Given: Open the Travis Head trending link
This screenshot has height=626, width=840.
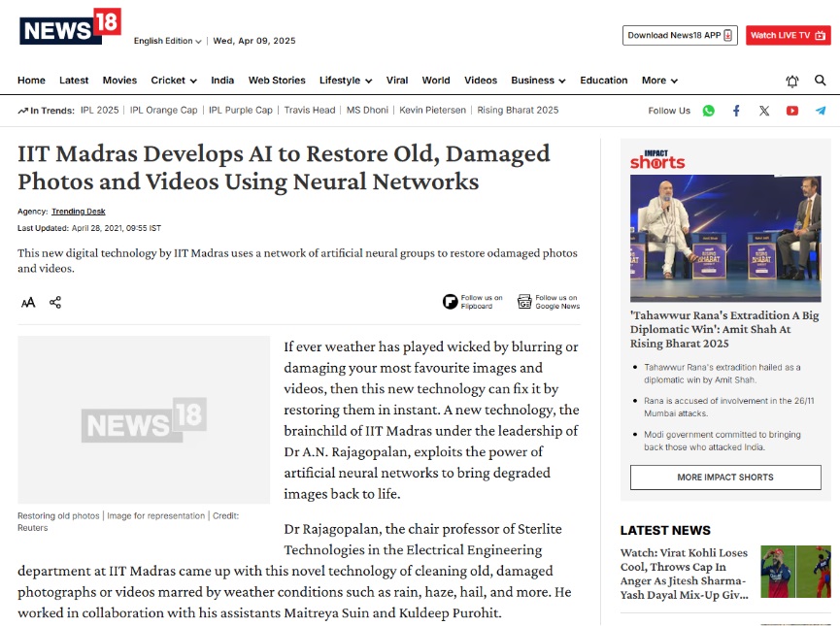Looking at the screenshot, I should pos(310,111).
